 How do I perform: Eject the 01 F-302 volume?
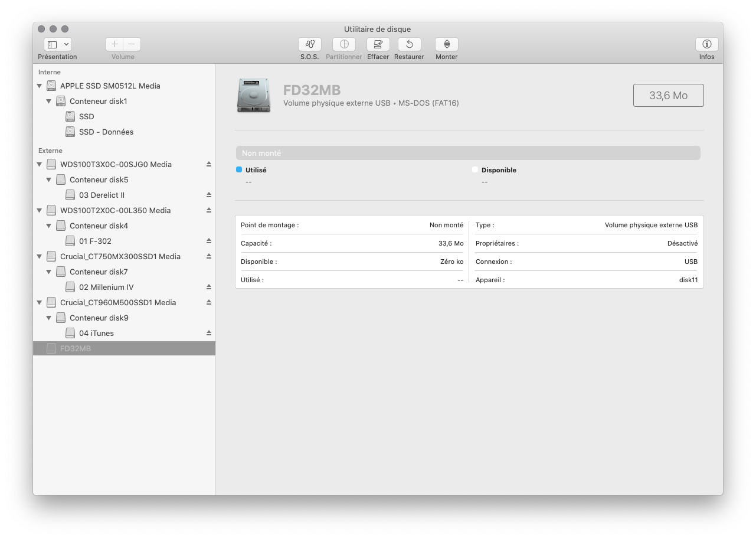click(x=209, y=241)
